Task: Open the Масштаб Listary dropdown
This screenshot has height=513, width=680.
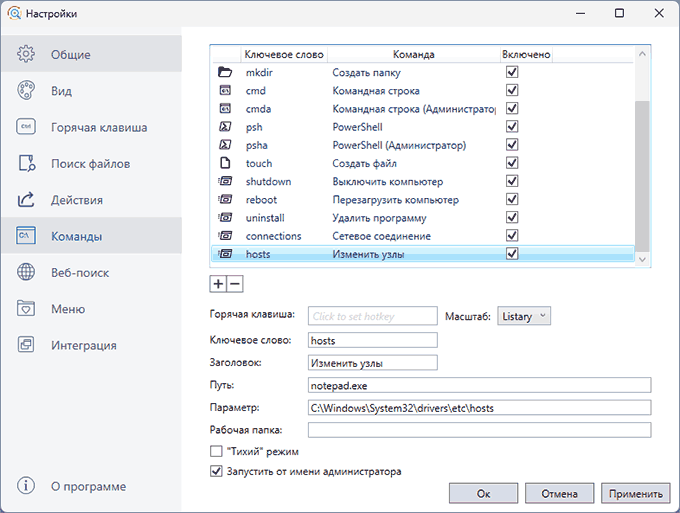Action: [x=524, y=316]
